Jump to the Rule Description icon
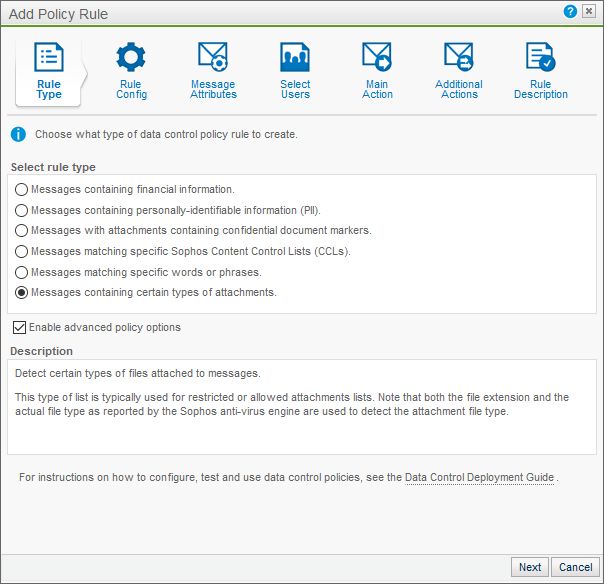Image resolution: width=604 pixels, height=584 pixels. tap(541, 57)
